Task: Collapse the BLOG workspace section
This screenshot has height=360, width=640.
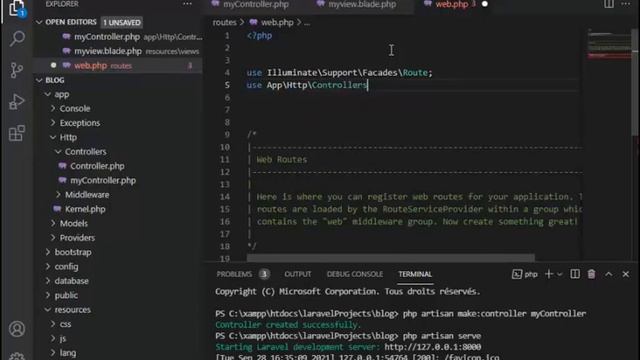Action: 40,80
